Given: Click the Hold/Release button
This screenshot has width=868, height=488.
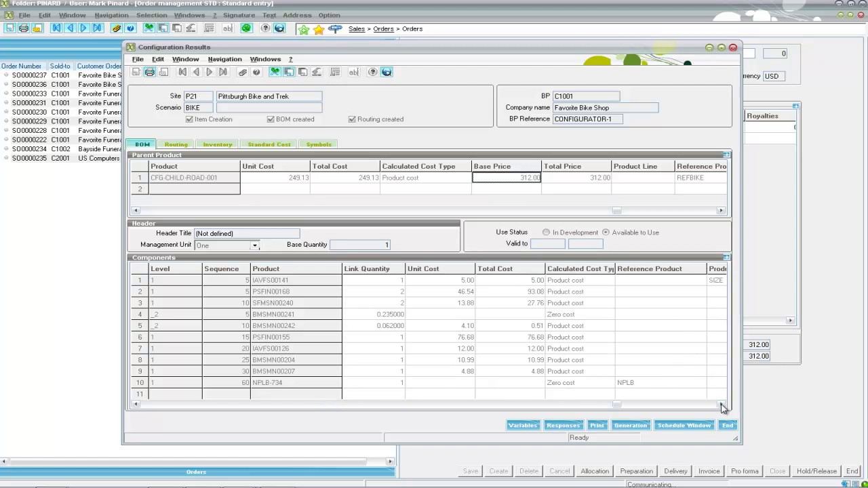Looking at the screenshot, I should tap(816, 471).
